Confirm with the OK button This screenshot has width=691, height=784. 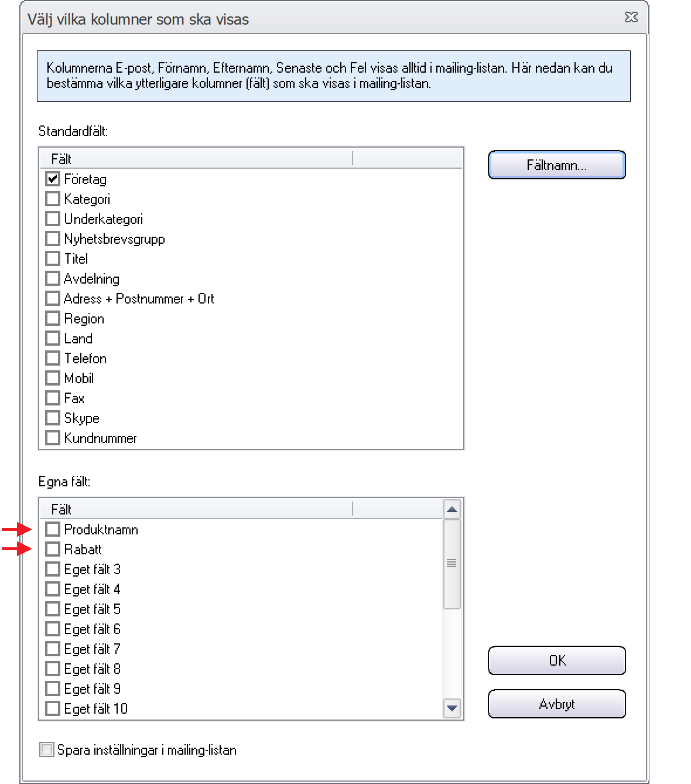coord(556,660)
